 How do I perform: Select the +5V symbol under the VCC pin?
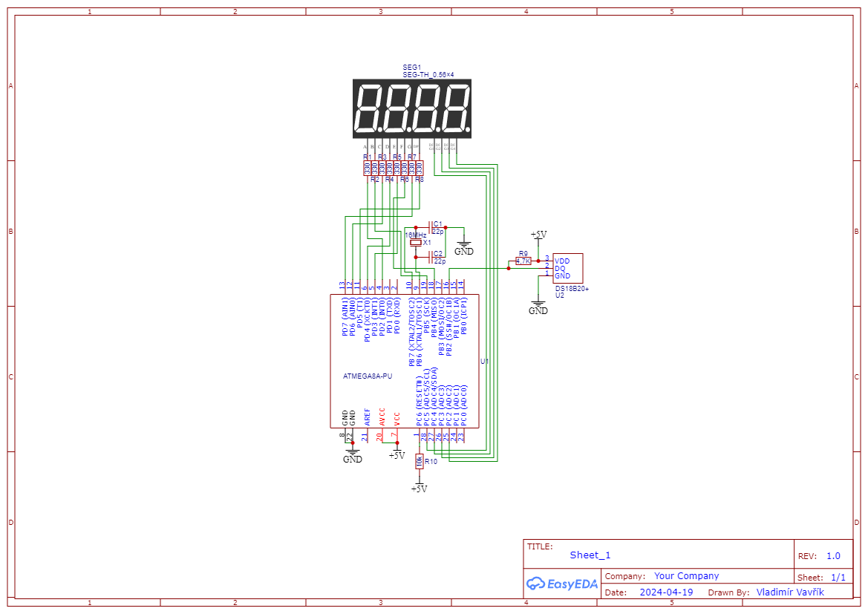click(397, 453)
